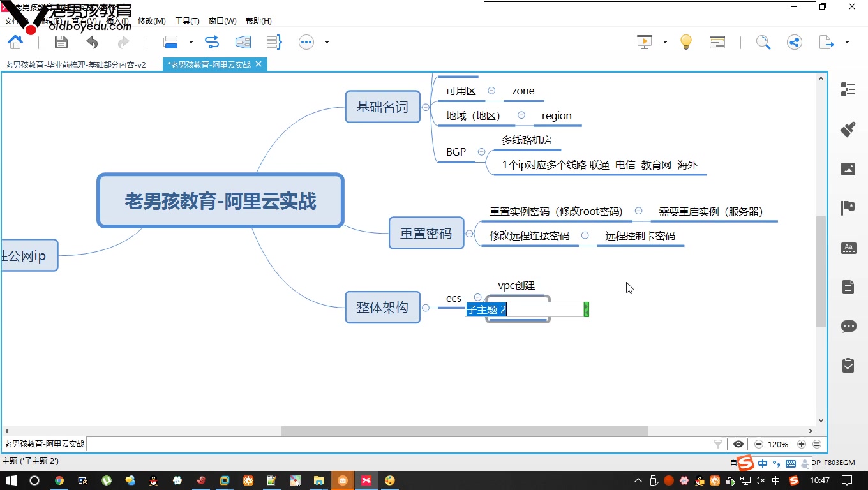Open the Brainstorming lightbulb icon
This screenshot has width=868, height=490.
686,42
